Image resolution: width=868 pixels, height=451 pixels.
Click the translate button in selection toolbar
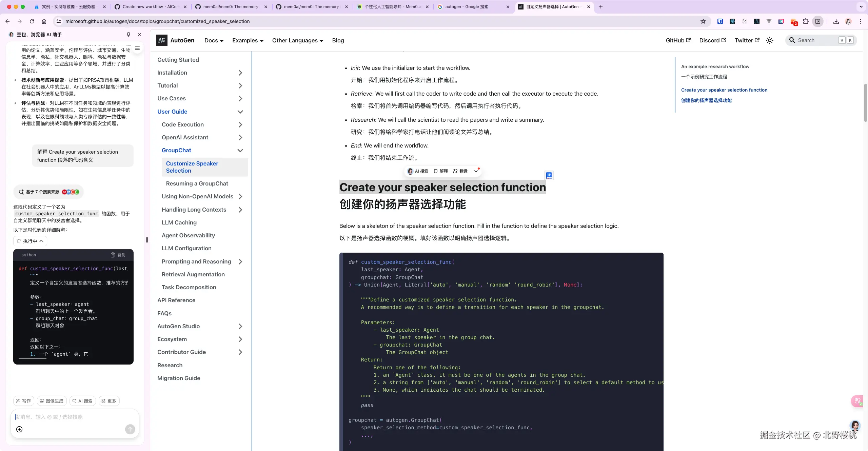pyautogui.click(x=460, y=171)
